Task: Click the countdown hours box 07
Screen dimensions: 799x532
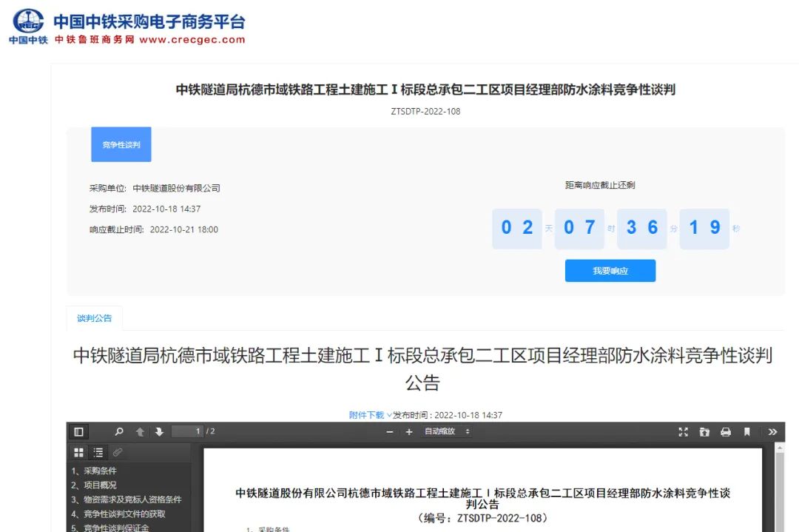Action: [x=579, y=229]
